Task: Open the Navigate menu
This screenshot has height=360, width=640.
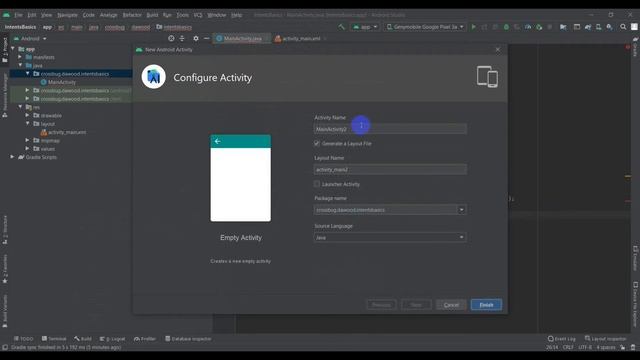Action: pyautogui.click(x=67, y=15)
